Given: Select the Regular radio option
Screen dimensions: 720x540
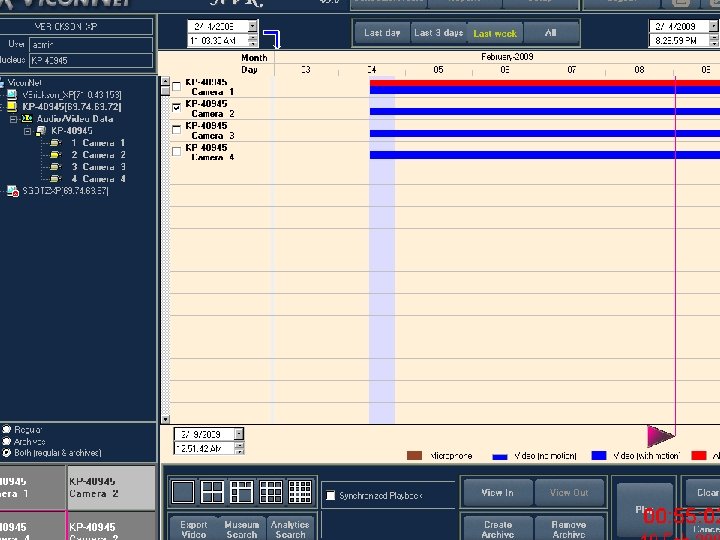Looking at the screenshot, I should pyautogui.click(x=6, y=429).
